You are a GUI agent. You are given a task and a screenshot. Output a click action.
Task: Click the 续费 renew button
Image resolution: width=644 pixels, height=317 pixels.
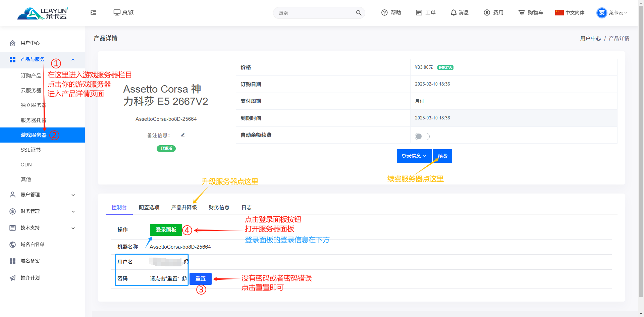click(x=442, y=156)
